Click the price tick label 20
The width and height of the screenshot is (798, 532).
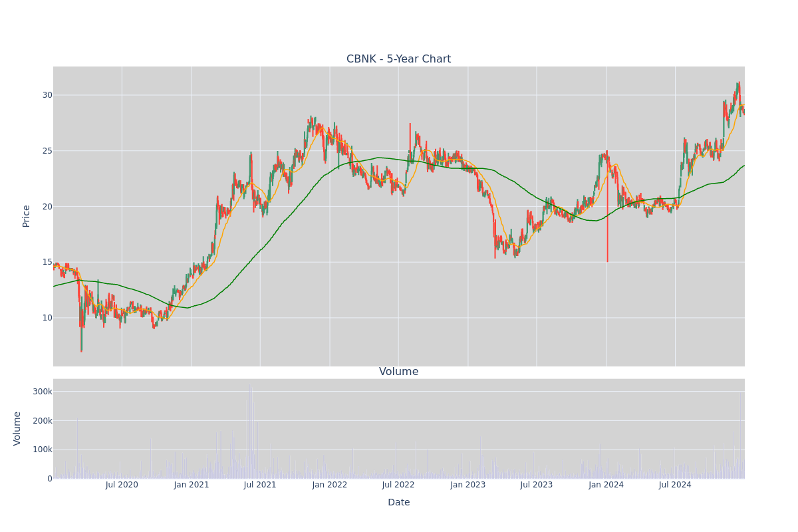click(47, 206)
